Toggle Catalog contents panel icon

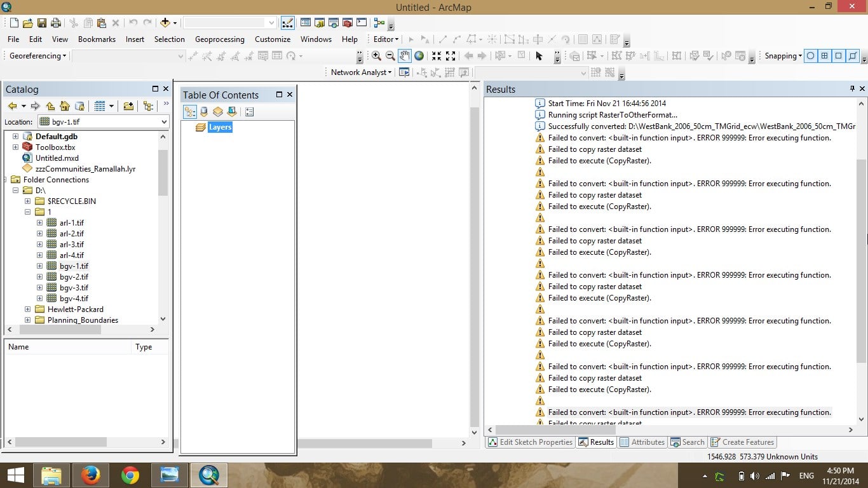click(x=149, y=106)
